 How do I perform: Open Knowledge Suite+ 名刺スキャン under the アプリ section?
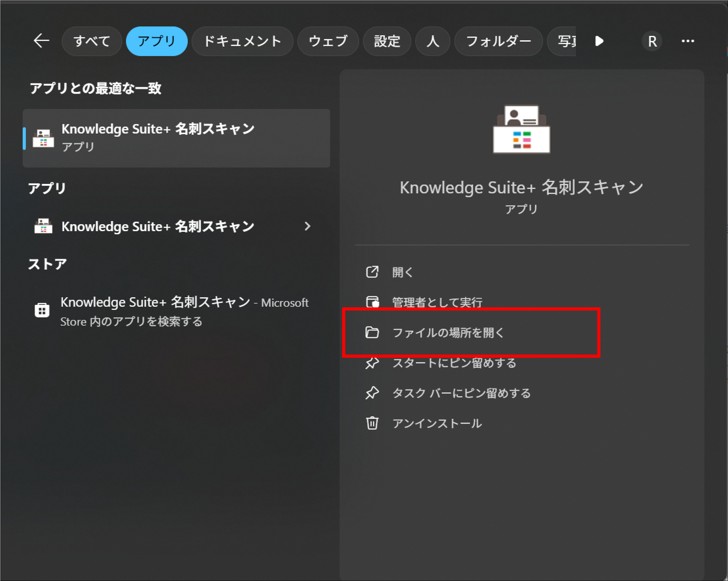[x=158, y=226]
